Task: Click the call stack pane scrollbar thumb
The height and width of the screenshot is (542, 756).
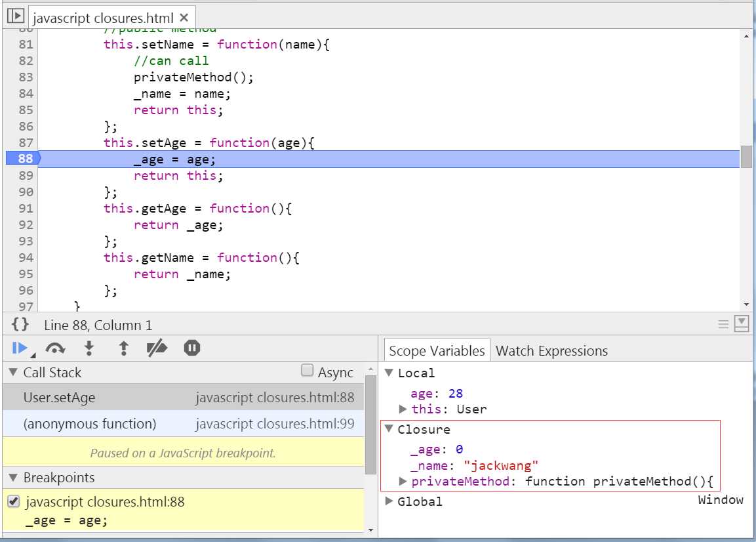Action: coord(370,425)
